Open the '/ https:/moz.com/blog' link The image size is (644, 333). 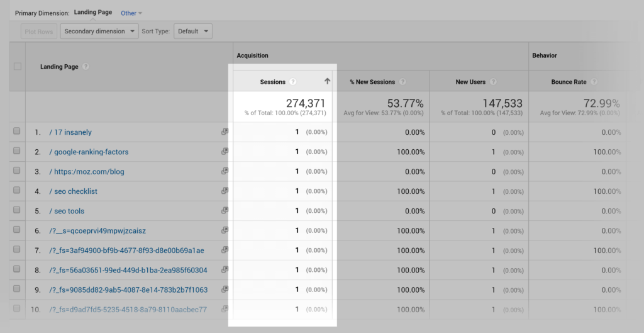tap(87, 172)
